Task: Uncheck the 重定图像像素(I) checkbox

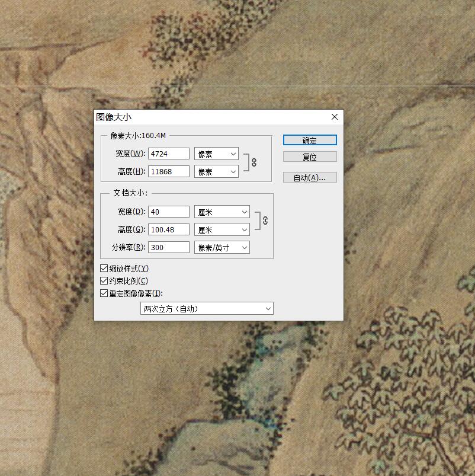Action: (104, 293)
